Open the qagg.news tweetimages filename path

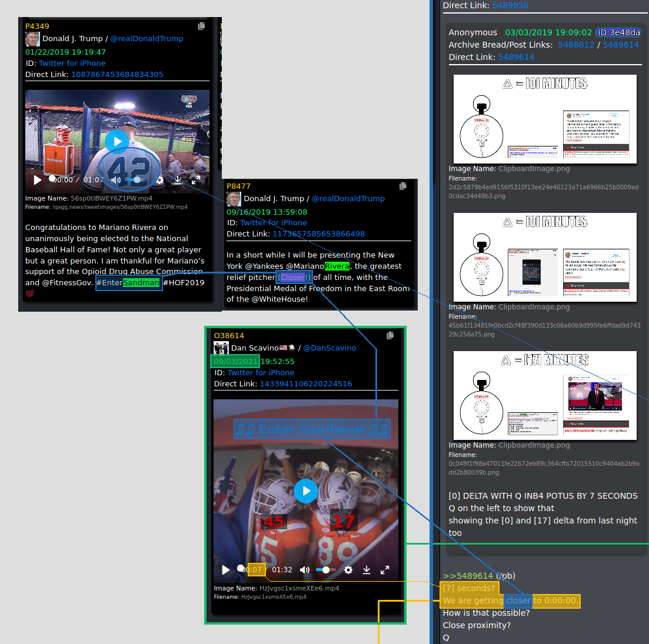pyautogui.click(x=120, y=207)
